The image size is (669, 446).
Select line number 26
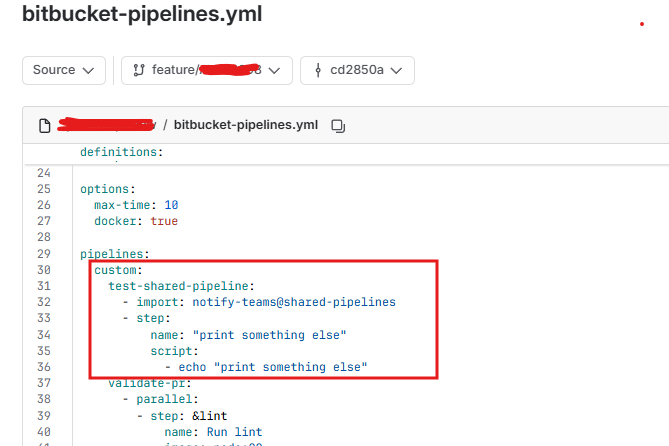tap(44, 205)
